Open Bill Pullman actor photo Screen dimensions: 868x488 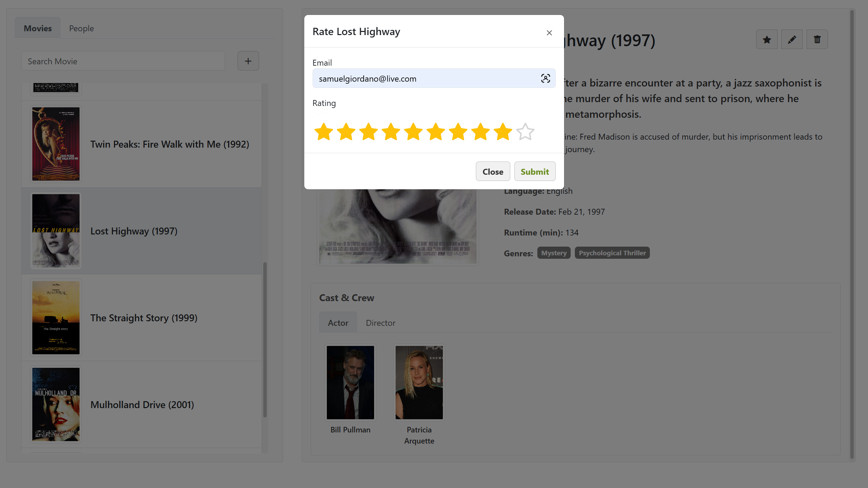pyautogui.click(x=350, y=382)
